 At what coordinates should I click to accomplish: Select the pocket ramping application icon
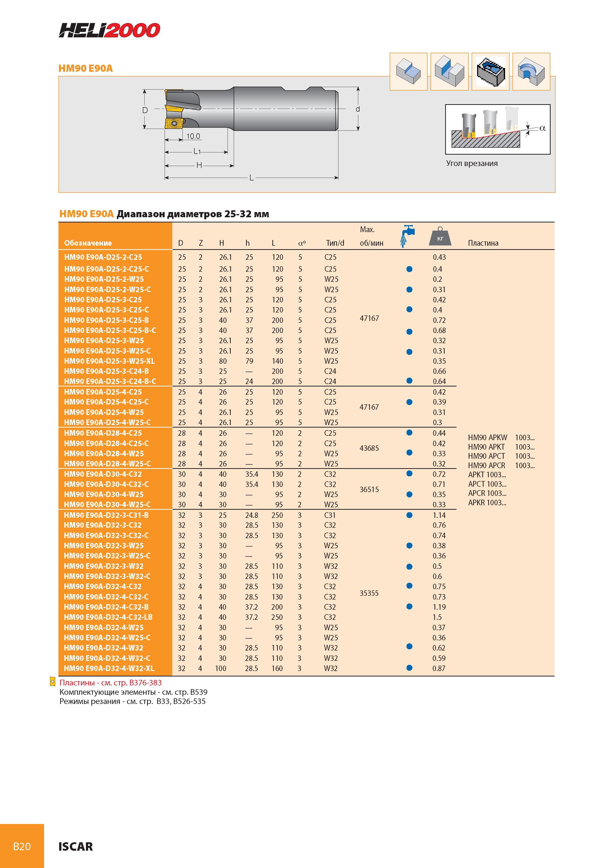pos(490,72)
